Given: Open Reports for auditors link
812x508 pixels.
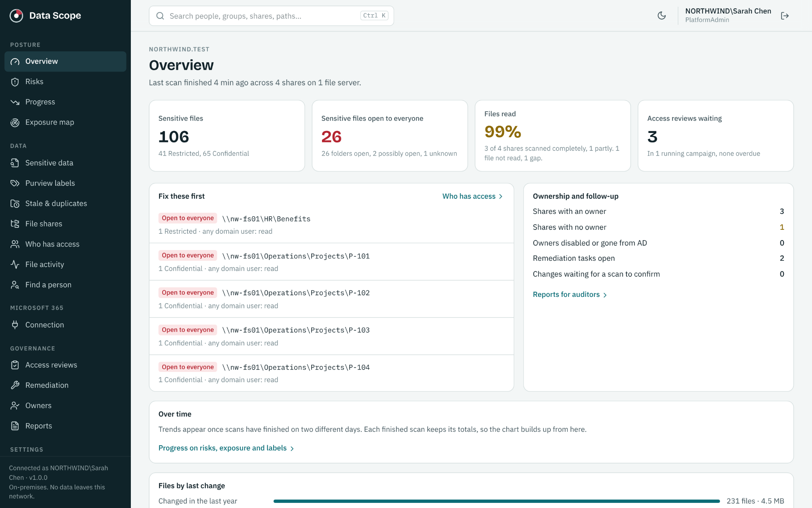Looking at the screenshot, I should [x=570, y=294].
